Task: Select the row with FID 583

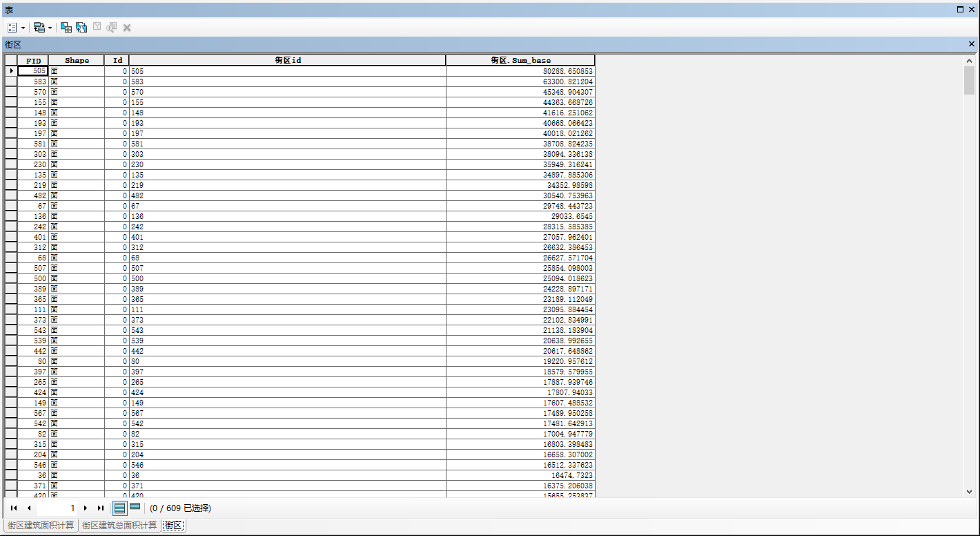Action: point(11,82)
